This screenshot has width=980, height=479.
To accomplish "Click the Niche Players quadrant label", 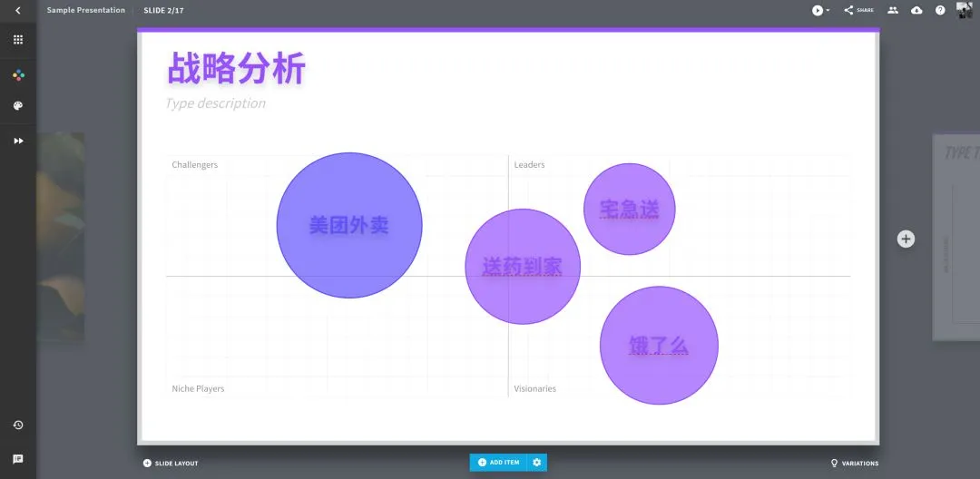I will click(x=198, y=388).
